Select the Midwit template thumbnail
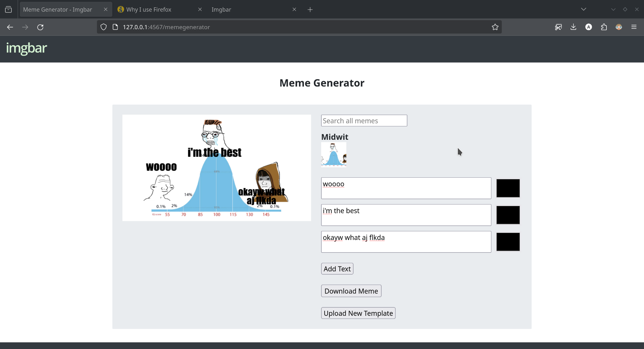This screenshot has height=349, width=644. 334,154
